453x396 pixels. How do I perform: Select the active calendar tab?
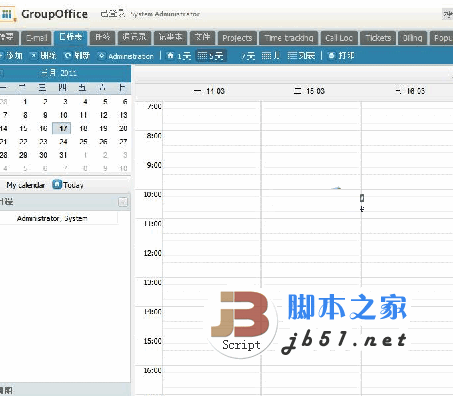[x=71, y=37]
